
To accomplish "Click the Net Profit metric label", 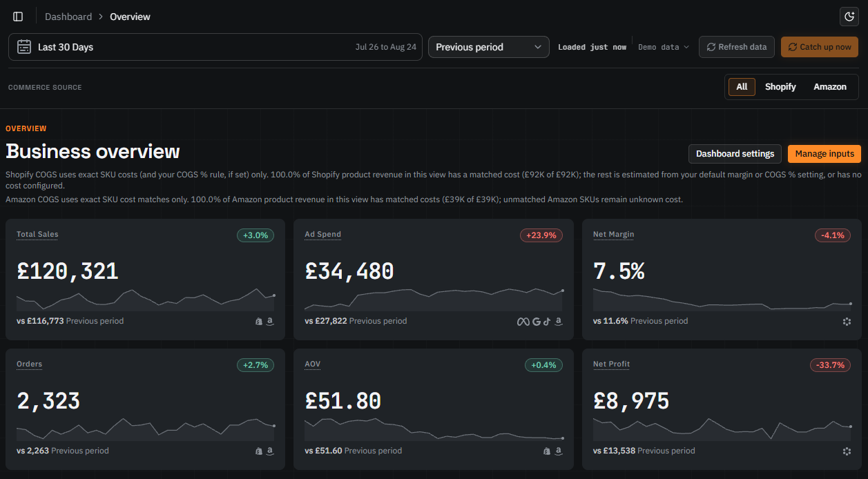I will pos(612,364).
